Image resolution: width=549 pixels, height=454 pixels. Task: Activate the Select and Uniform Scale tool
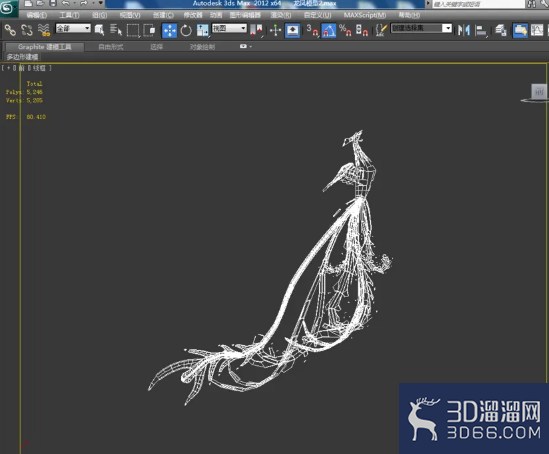[x=202, y=30]
